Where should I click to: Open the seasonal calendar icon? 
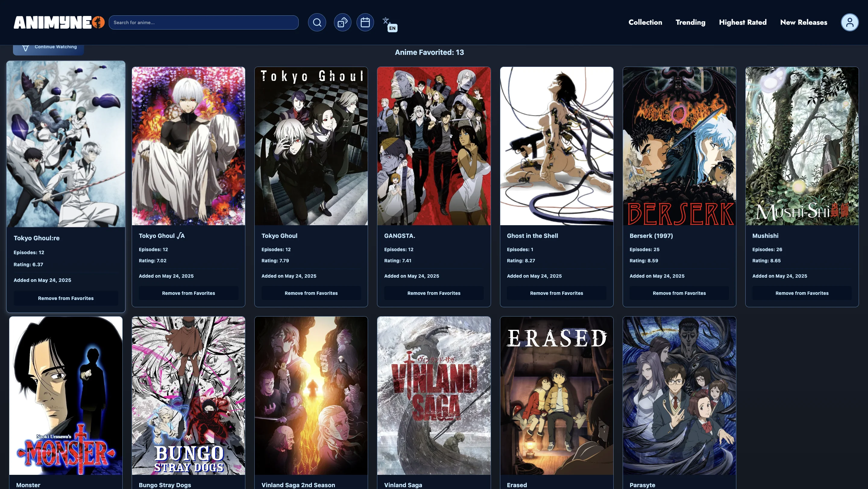365,22
